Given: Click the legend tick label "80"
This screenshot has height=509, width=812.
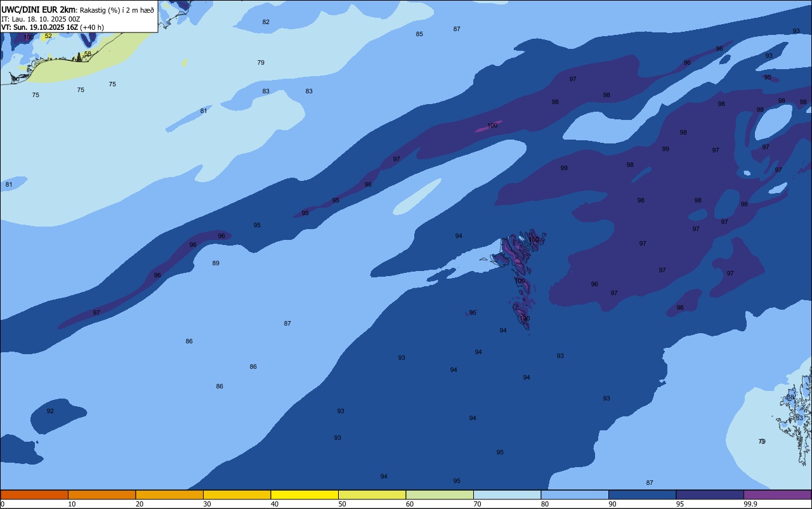Looking at the screenshot, I should pyautogui.click(x=545, y=504).
